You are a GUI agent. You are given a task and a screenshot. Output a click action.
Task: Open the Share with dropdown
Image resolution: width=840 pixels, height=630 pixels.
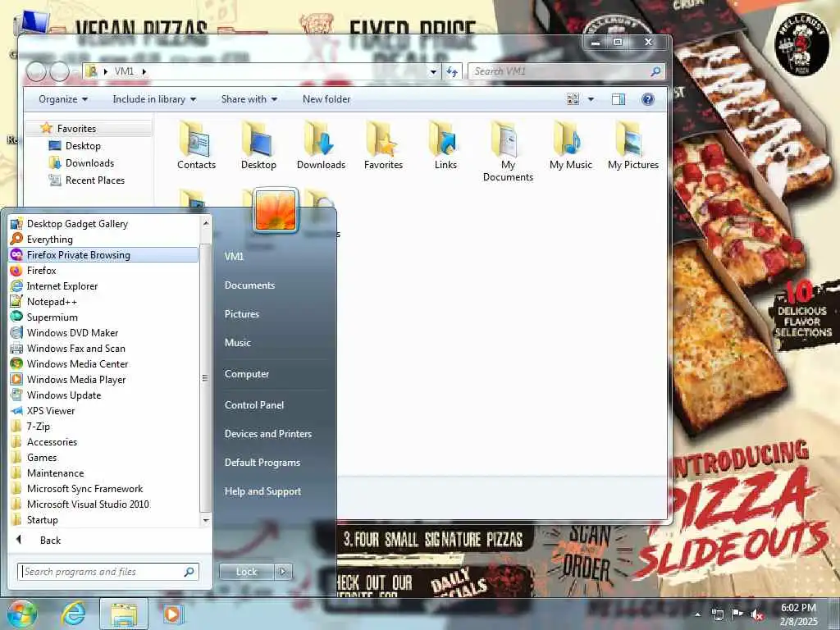tap(249, 99)
